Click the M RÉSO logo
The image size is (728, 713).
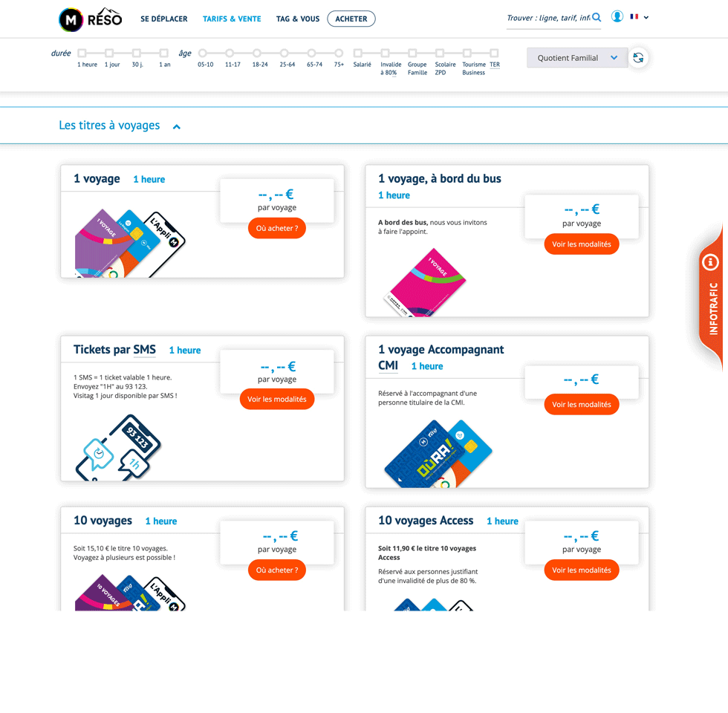point(90,19)
